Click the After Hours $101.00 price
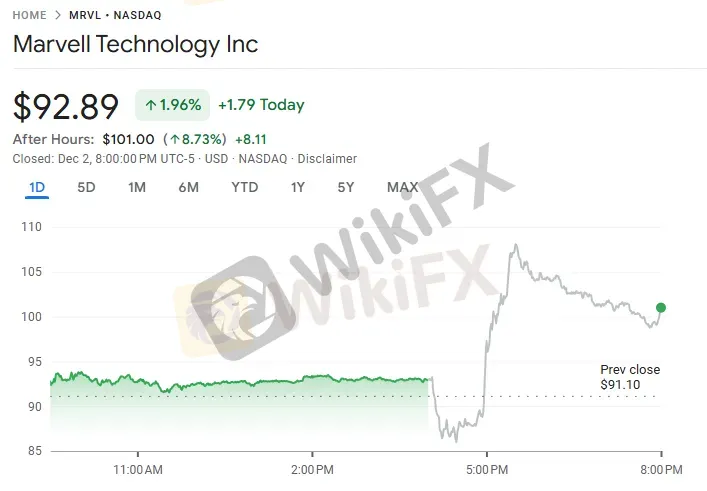The width and height of the screenshot is (707, 491). [x=128, y=140]
